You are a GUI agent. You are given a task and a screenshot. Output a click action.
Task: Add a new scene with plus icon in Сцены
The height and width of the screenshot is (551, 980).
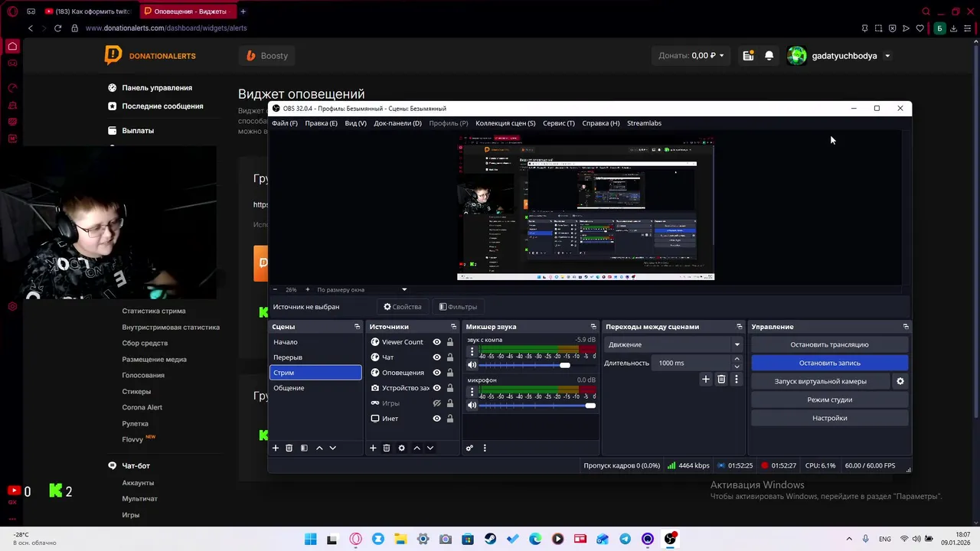point(276,448)
